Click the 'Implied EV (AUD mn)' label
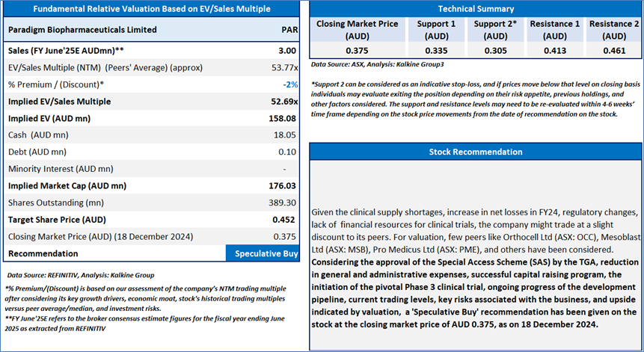 pyautogui.click(x=49, y=119)
